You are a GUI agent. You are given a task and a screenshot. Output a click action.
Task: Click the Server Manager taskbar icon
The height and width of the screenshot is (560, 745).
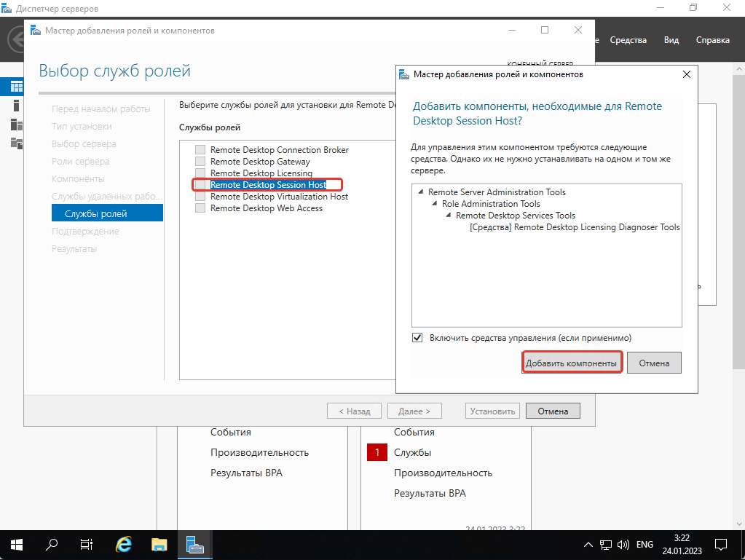point(194,544)
